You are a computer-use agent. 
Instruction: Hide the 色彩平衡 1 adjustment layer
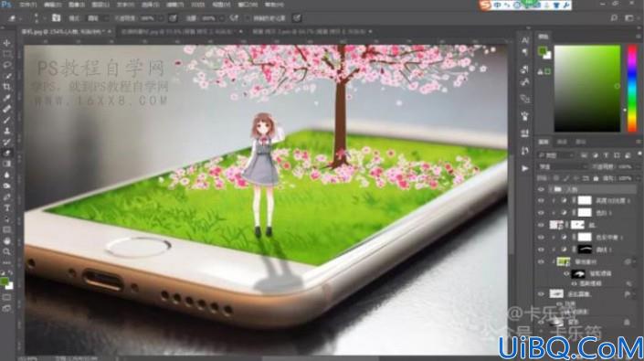[541, 238]
